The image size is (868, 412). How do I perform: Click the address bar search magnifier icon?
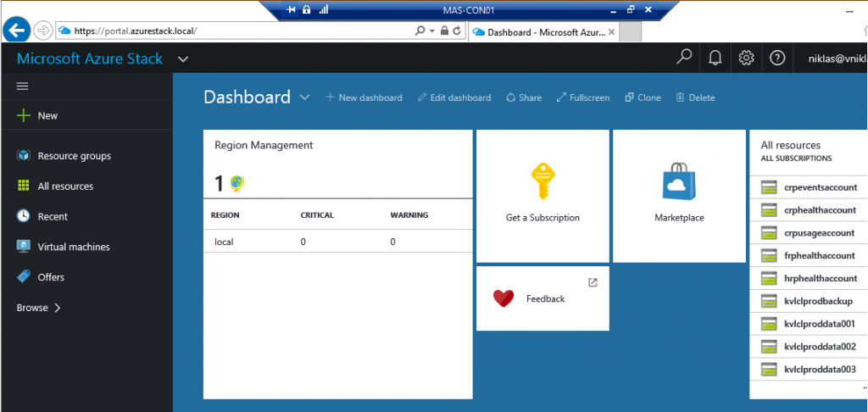(x=420, y=31)
